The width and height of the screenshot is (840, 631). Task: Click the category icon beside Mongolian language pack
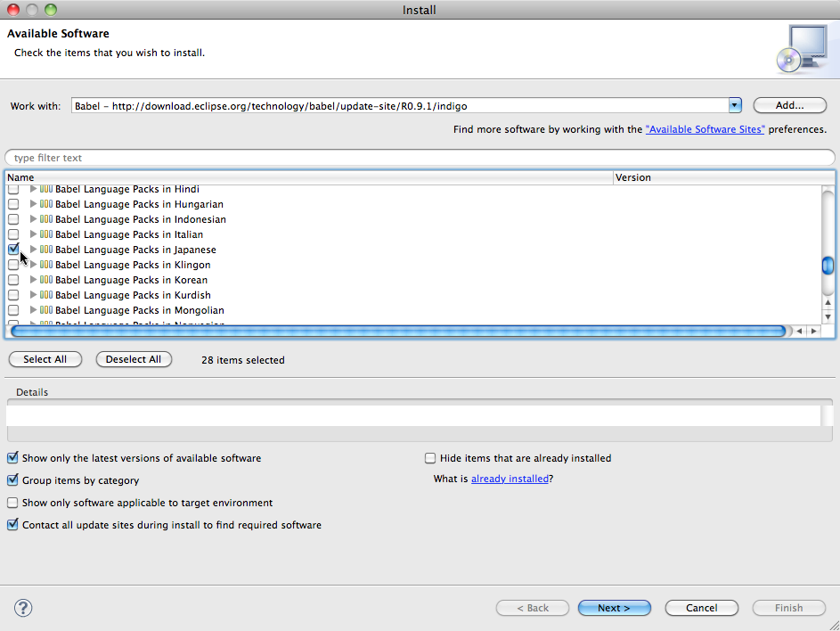point(46,310)
